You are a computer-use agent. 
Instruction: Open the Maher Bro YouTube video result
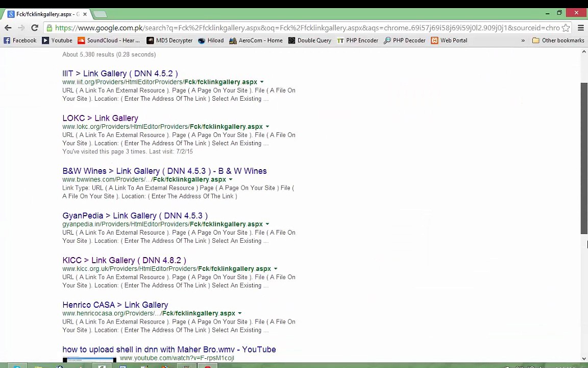(x=169, y=350)
